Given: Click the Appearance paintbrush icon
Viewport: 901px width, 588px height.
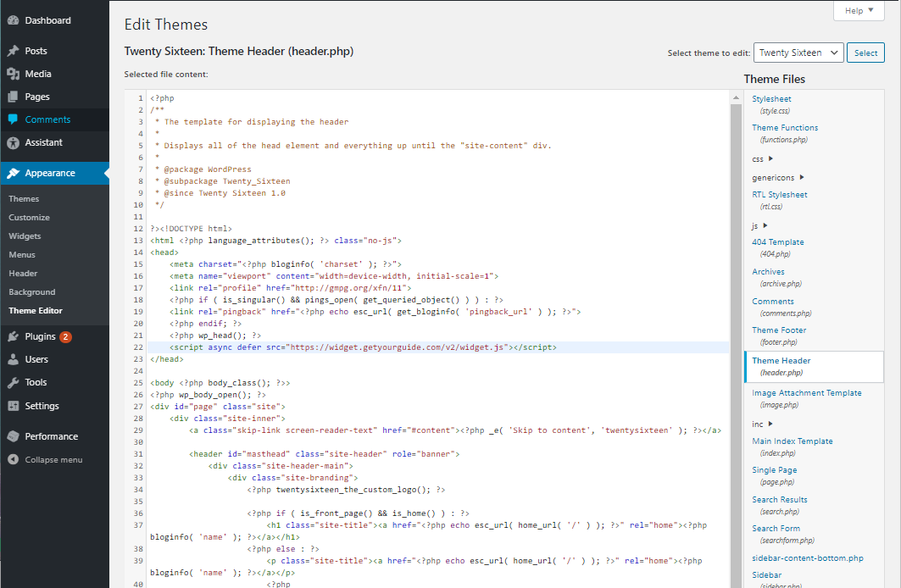Looking at the screenshot, I should coord(14,173).
